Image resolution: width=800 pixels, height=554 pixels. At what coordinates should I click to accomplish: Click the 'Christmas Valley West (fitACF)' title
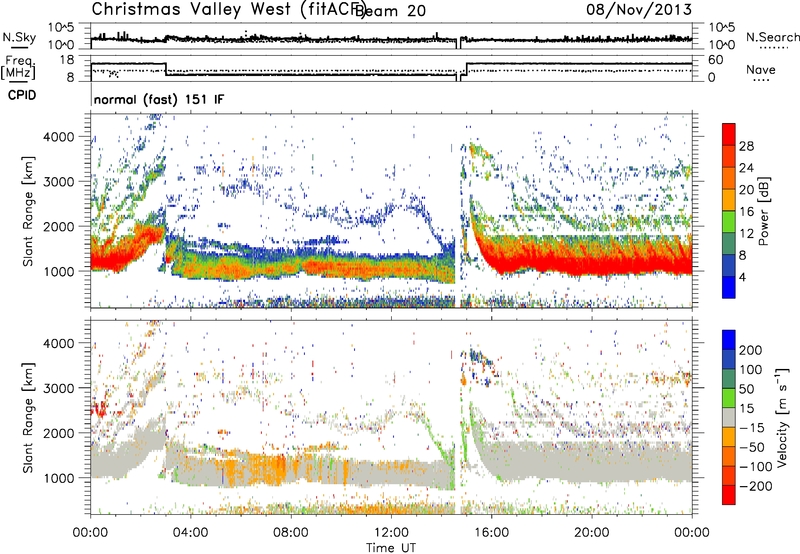tap(228, 10)
